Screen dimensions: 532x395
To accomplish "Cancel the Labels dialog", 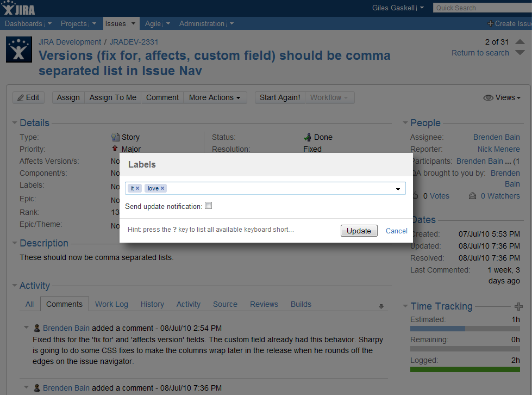I will point(396,231).
